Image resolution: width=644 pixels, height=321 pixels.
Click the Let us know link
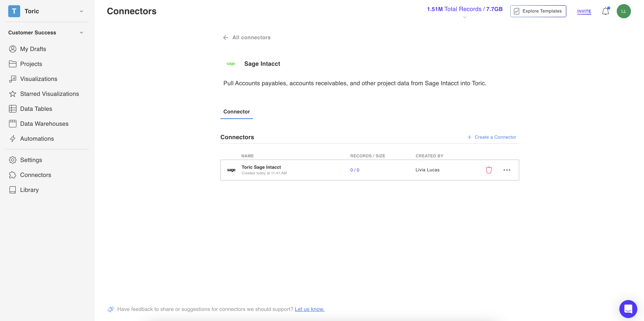click(x=309, y=309)
